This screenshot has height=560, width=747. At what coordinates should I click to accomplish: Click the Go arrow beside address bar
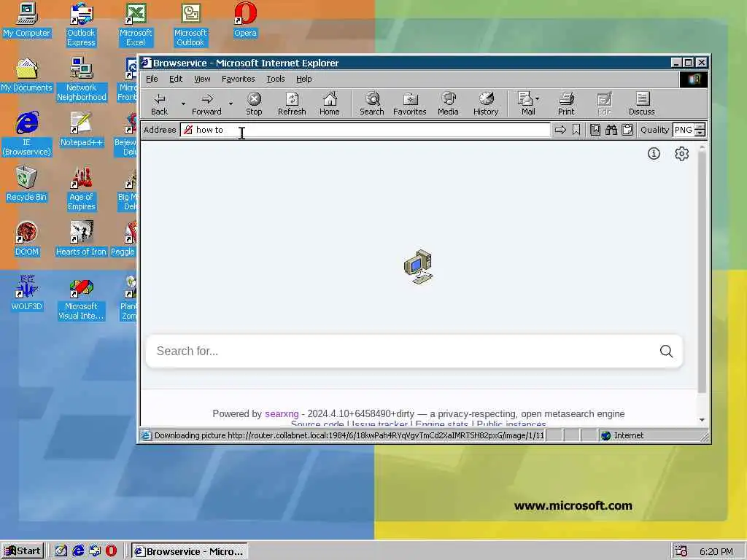click(x=560, y=130)
